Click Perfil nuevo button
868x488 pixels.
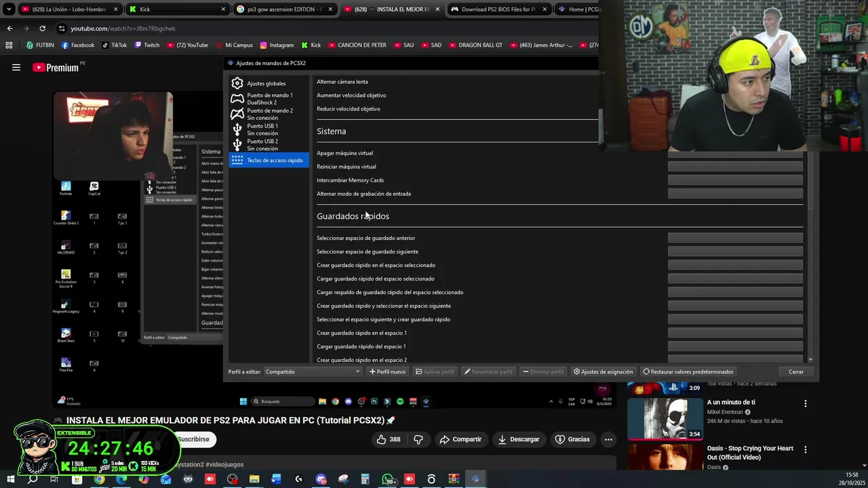click(387, 371)
